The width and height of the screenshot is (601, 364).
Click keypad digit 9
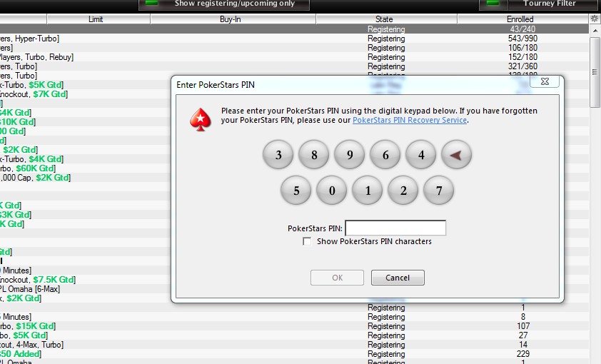tap(350, 155)
